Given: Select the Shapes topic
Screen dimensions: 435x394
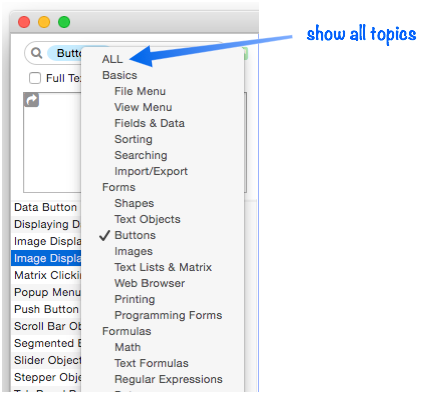Looking at the screenshot, I should click(134, 203).
